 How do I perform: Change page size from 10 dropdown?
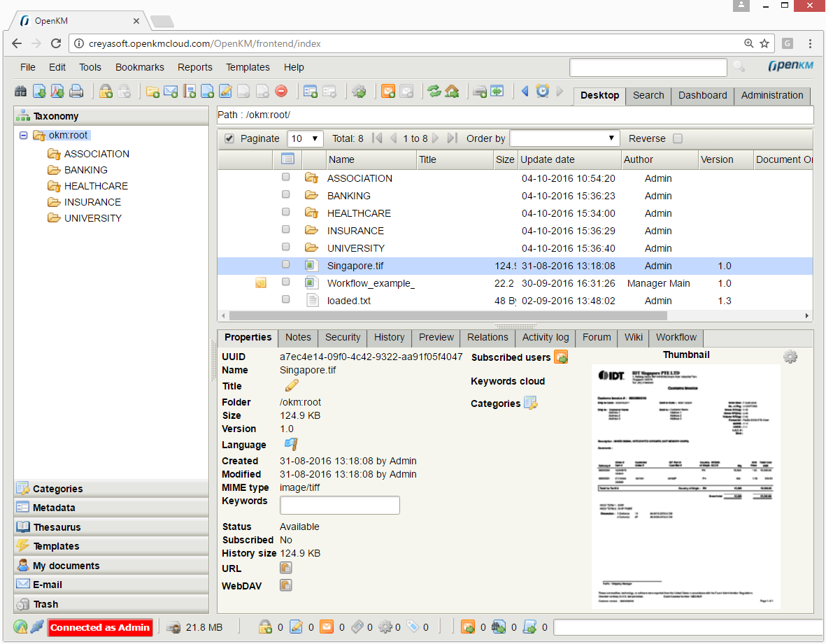point(305,138)
